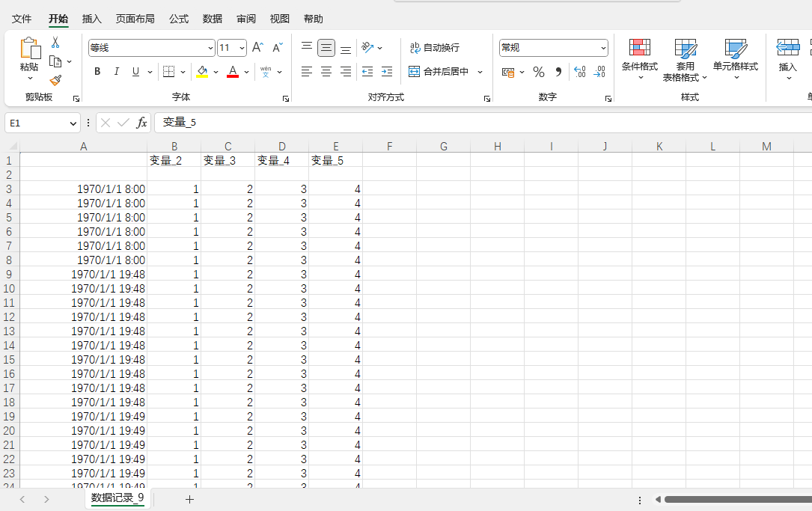812x511 pixels.
Task: Increase font size with the larger A icon
Action: (x=257, y=48)
